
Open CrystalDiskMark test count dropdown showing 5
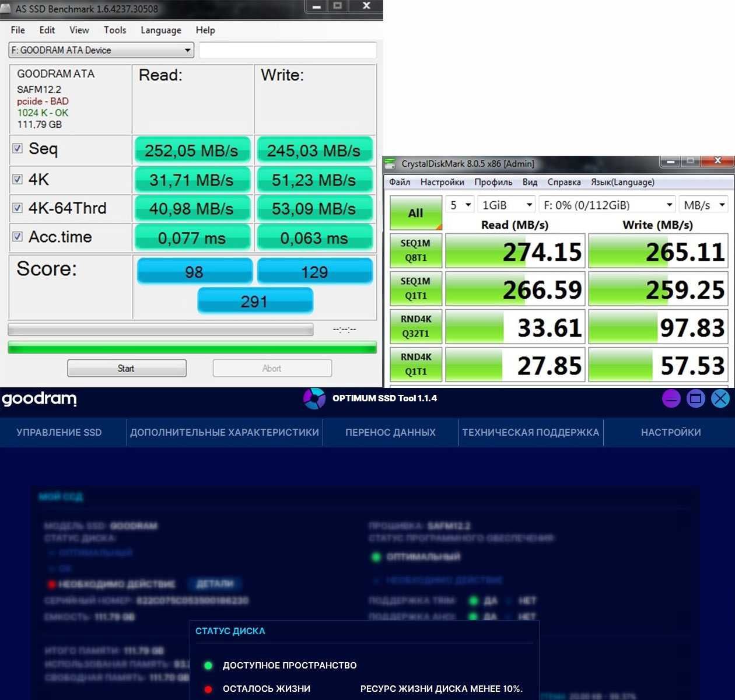(460, 205)
